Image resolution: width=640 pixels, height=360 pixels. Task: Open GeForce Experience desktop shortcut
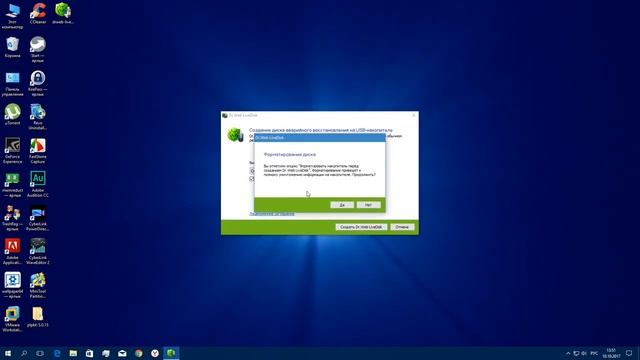click(13, 151)
